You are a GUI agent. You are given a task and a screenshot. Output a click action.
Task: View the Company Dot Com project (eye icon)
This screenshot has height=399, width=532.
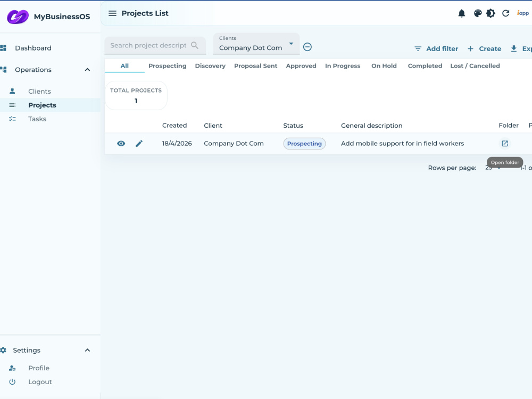tap(121, 144)
